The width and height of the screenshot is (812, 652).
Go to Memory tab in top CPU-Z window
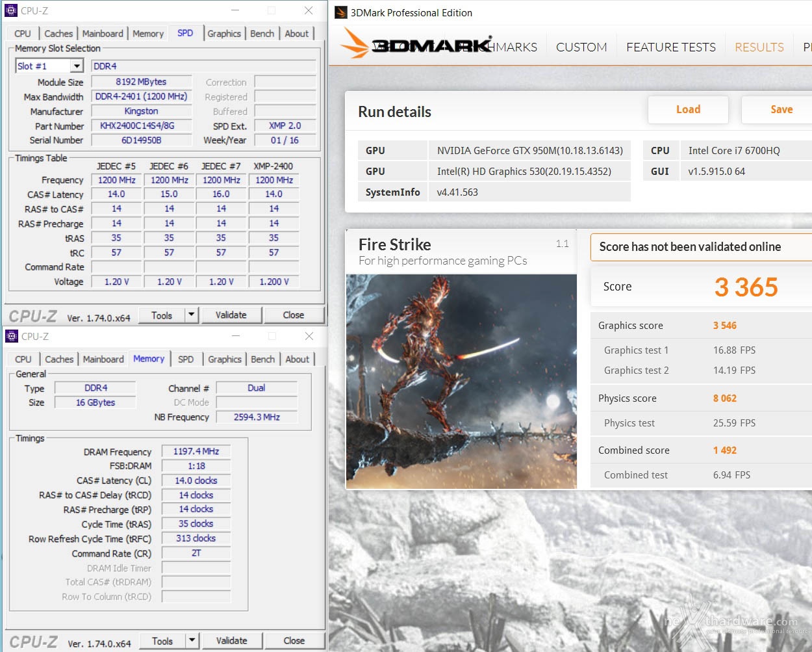148,34
